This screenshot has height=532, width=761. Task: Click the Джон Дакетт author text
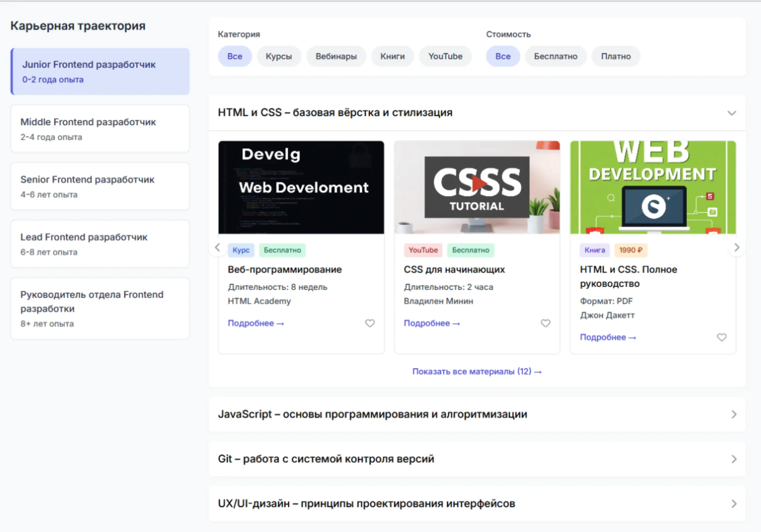607,316
